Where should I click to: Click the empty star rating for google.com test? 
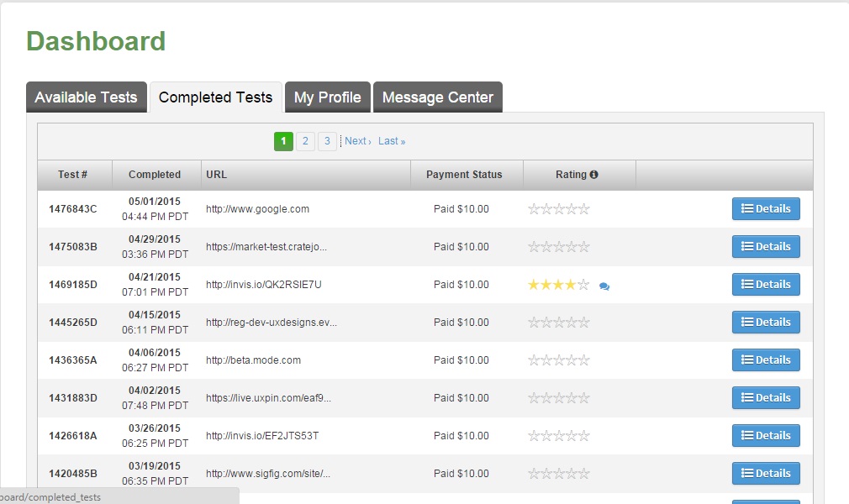click(x=558, y=209)
